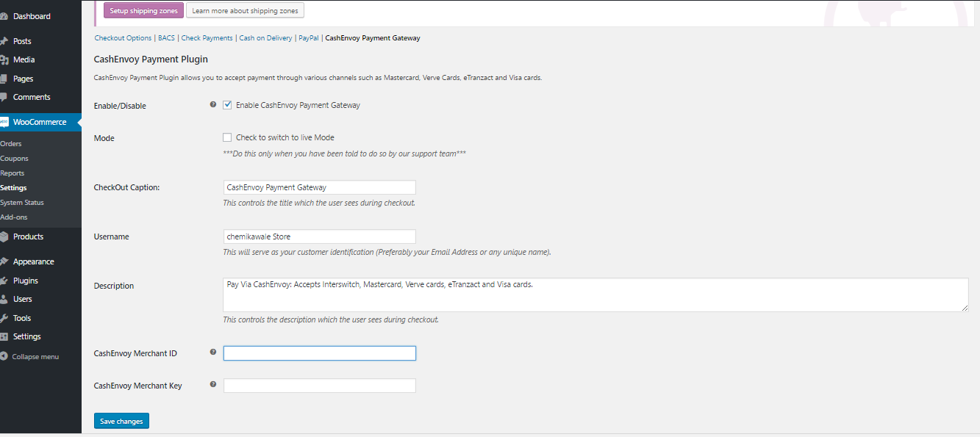Click the Description textarea resize handle
The width and height of the screenshot is (980, 437).
tap(965, 308)
